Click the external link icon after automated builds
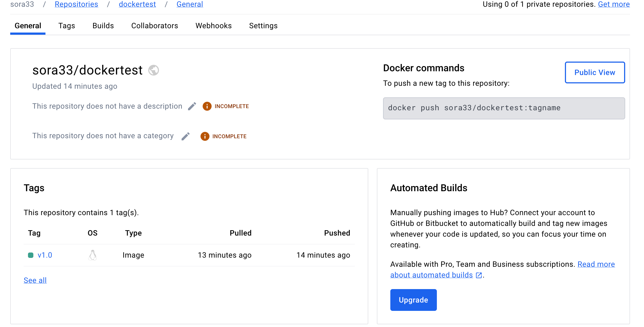644x327 pixels. point(479,275)
